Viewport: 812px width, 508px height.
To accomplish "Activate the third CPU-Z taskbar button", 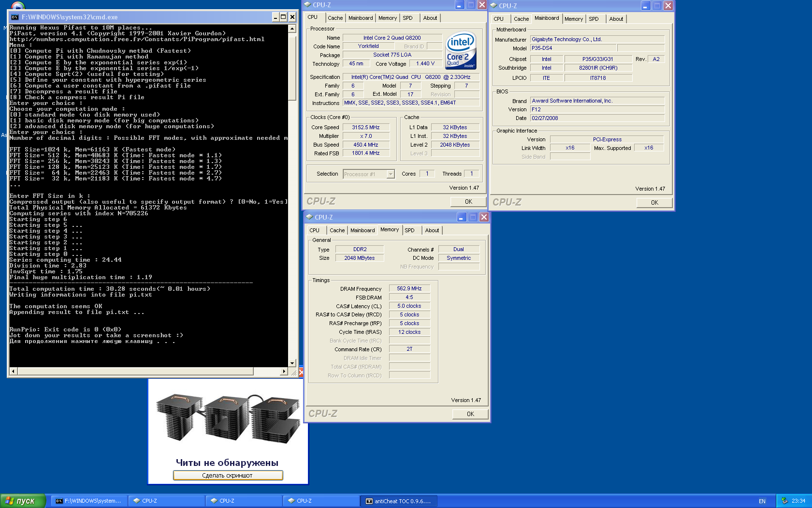I will coord(321,501).
